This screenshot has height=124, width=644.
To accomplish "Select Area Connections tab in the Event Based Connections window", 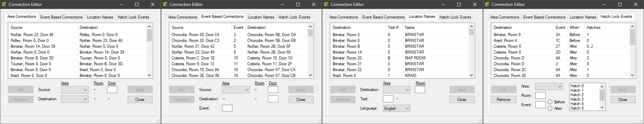I will point(183,17).
